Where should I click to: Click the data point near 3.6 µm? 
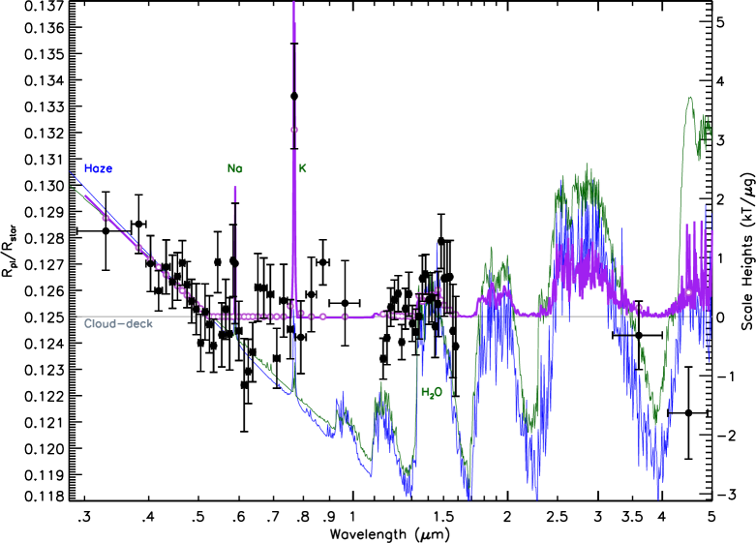(x=639, y=335)
